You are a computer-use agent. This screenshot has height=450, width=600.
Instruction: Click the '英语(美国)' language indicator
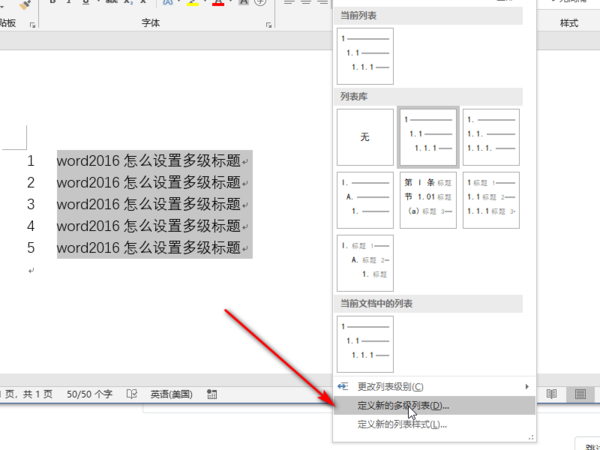[x=171, y=394]
